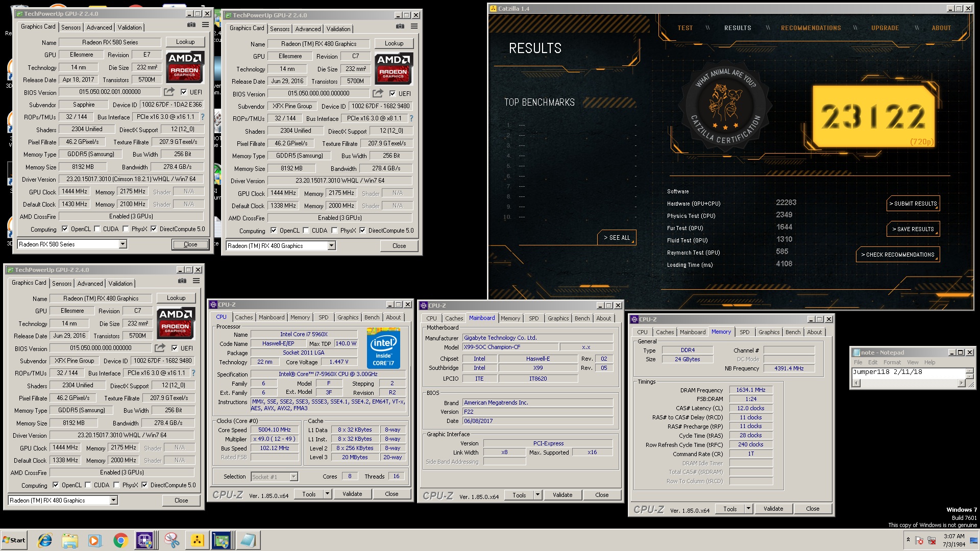
Task: Click Lookup button in RX 580 GPU-Z window
Action: coord(185,42)
